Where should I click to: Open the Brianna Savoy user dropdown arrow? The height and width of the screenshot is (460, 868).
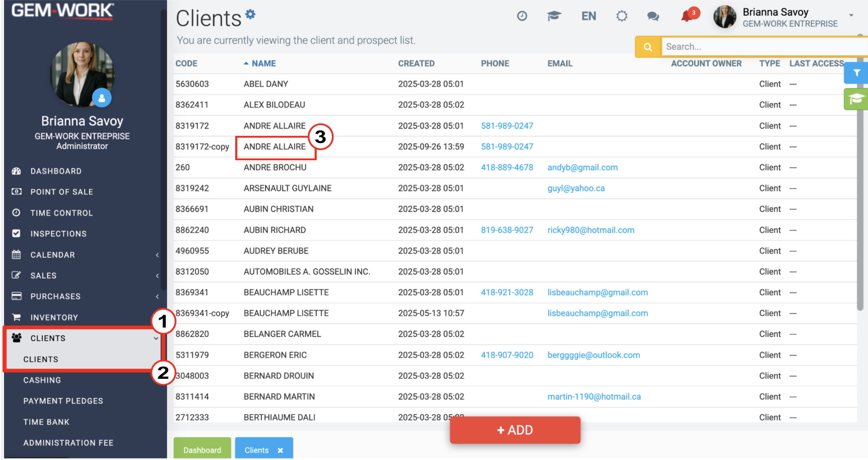point(851,15)
